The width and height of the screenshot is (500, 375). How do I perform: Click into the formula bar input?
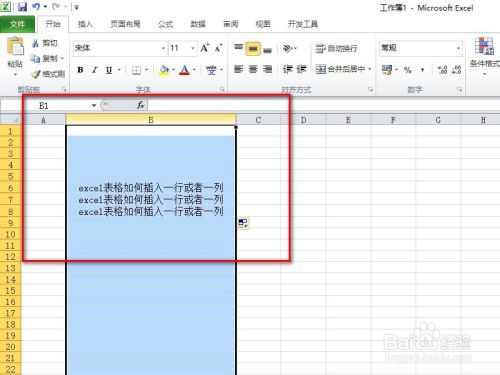(x=323, y=105)
